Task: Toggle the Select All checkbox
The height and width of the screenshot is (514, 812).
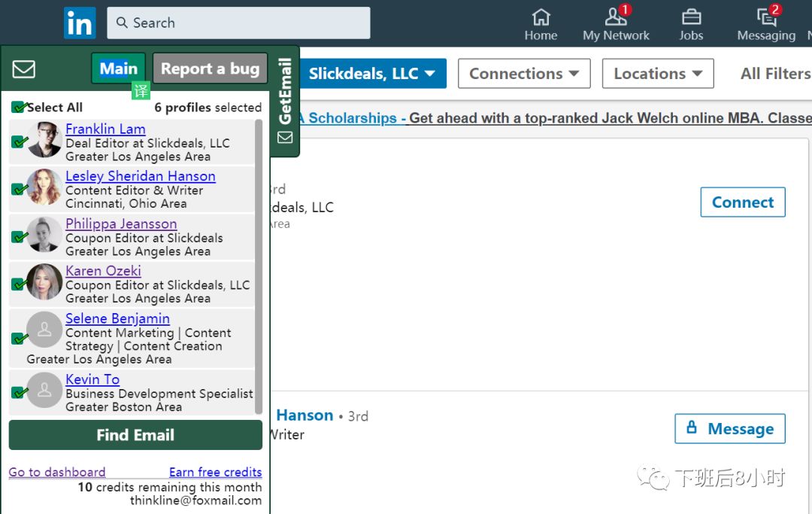Action: [19, 108]
